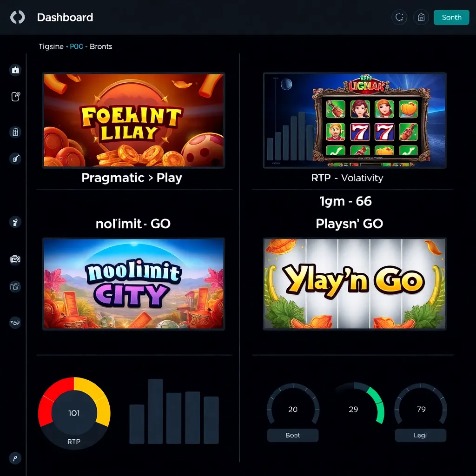Select the P00 breadcrumb link
Image resolution: width=476 pixels, height=476 pixels.
pos(77,46)
